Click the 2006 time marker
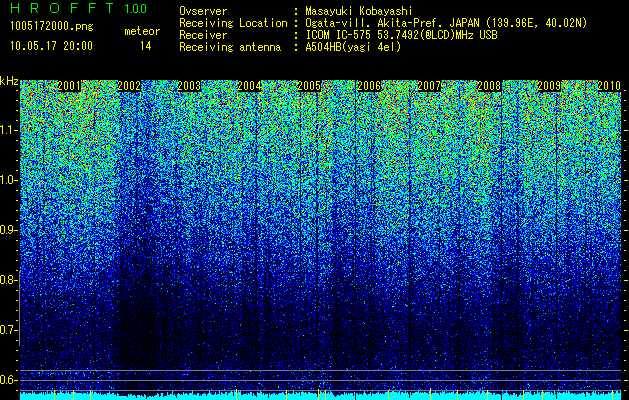The height and width of the screenshot is (400, 629). point(369,86)
